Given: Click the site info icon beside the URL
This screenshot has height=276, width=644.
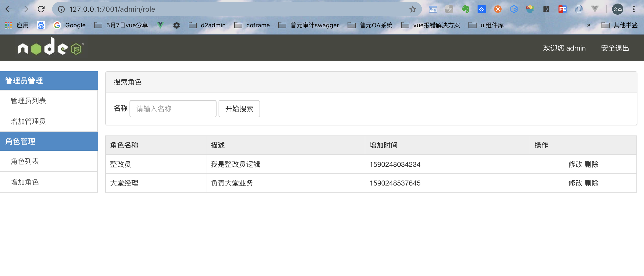Looking at the screenshot, I should [61, 9].
